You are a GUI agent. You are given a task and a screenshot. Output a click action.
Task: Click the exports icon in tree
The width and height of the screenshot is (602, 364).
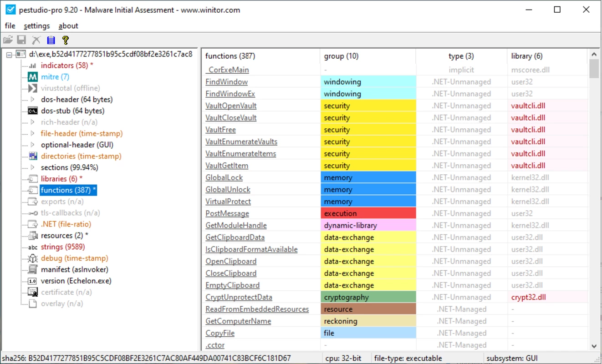pos(33,202)
